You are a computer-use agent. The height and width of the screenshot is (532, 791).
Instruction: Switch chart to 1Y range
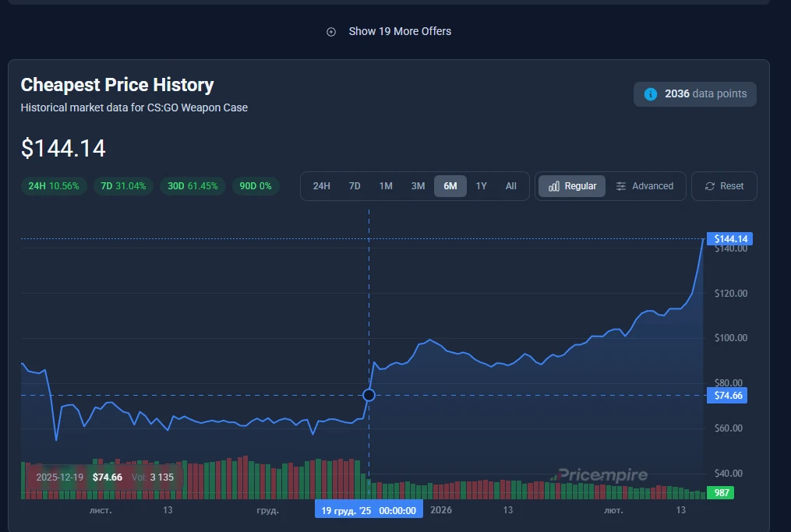tap(481, 186)
